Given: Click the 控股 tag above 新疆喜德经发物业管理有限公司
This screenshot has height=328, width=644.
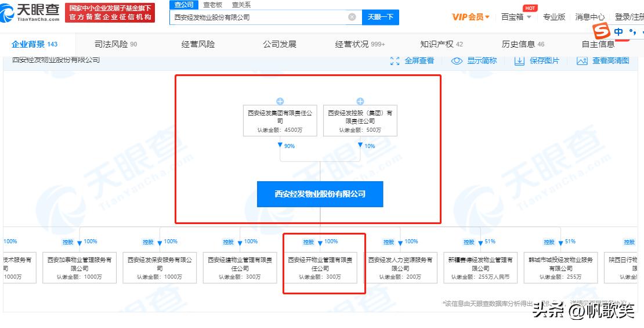Looking at the screenshot, I should (x=469, y=242).
